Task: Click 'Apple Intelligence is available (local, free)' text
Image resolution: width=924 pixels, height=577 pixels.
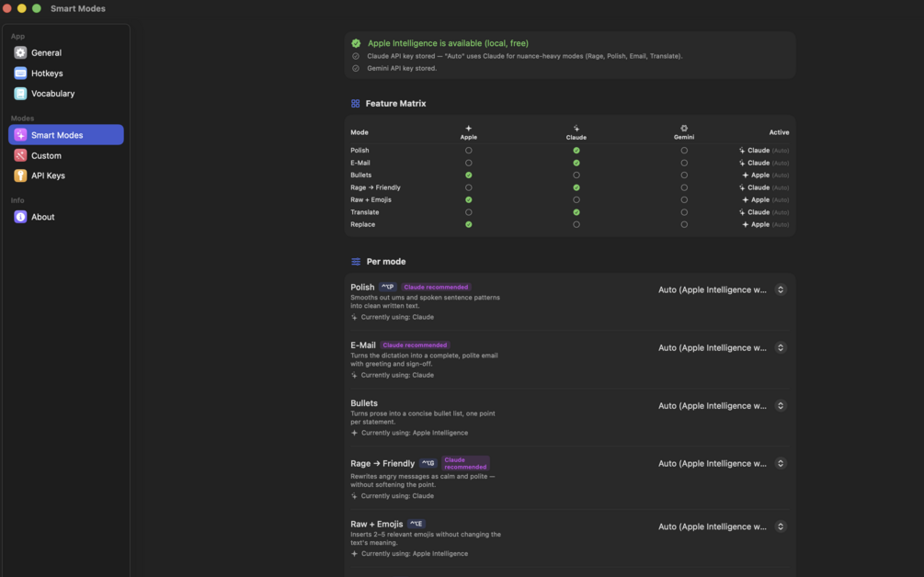Action: 448,43
